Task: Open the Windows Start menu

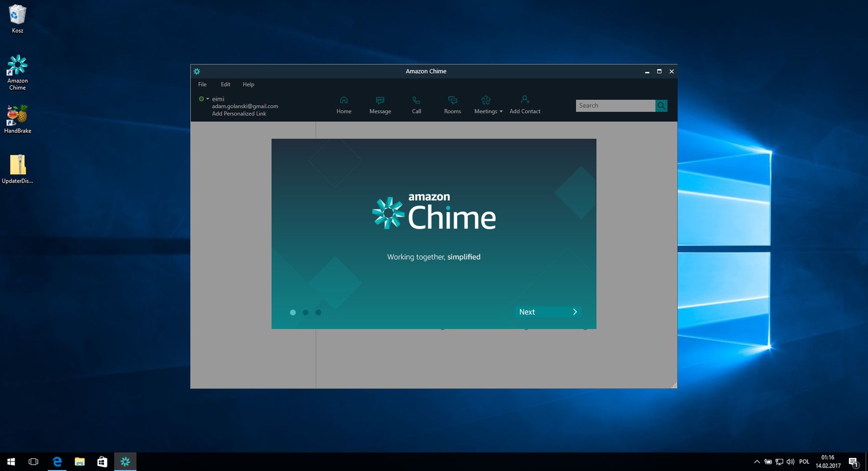Action: point(11,461)
